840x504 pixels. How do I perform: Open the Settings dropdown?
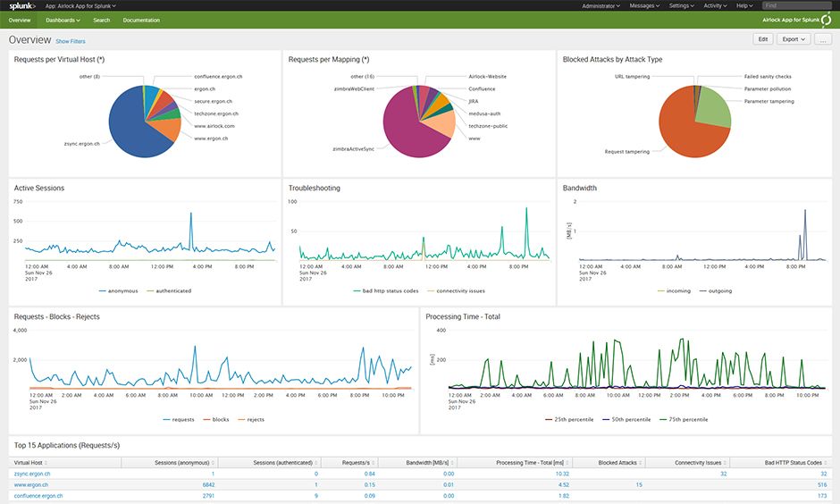(x=682, y=6)
